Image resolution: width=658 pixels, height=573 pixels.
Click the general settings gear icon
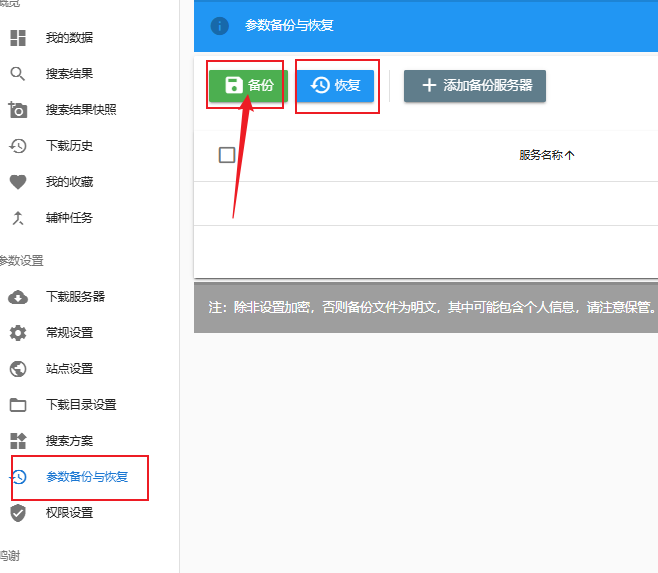(17, 333)
